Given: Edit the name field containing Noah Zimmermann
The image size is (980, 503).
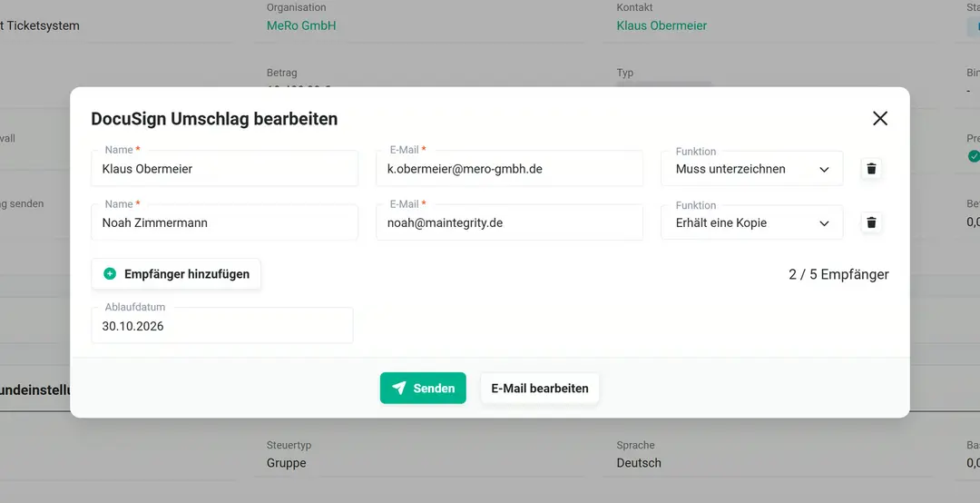Looking at the screenshot, I should point(224,222).
